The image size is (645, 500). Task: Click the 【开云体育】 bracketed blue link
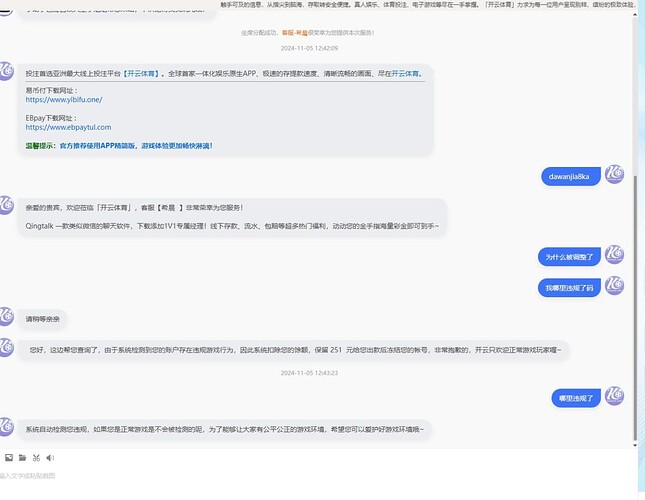click(141, 74)
